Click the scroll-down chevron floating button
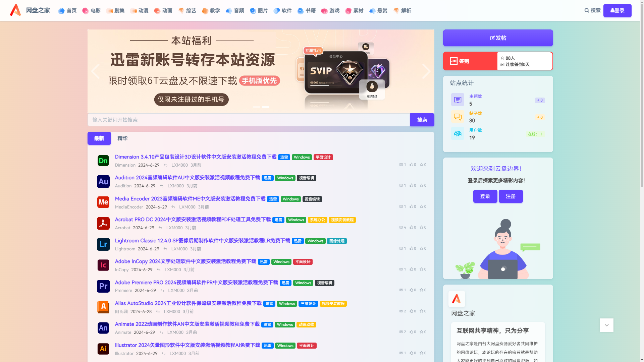 (x=606, y=325)
